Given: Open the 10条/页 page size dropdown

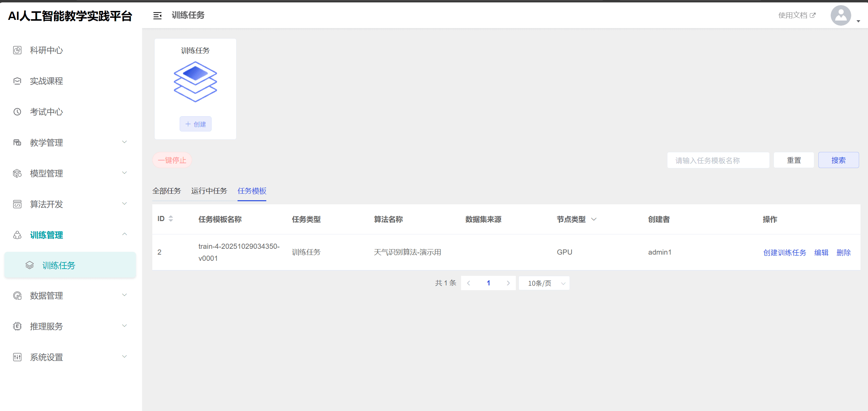Looking at the screenshot, I should pyautogui.click(x=544, y=283).
